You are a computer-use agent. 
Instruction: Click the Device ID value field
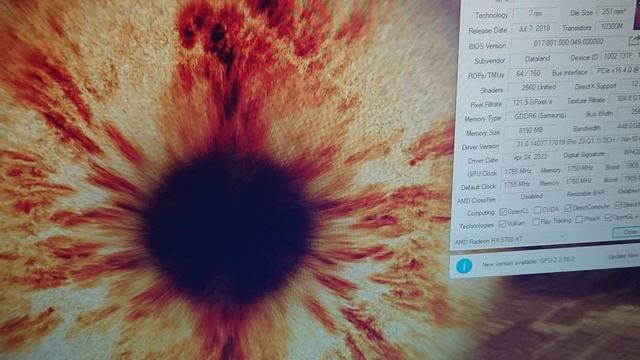point(621,56)
